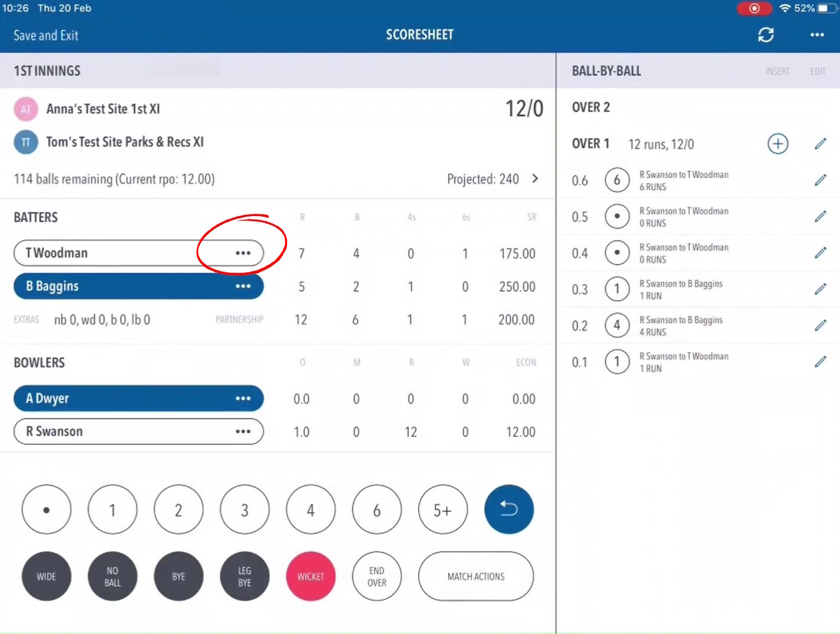Screen dimensions: 840x634
Task: Tap the 6 circle on ball 0.6
Action: (617, 180)
